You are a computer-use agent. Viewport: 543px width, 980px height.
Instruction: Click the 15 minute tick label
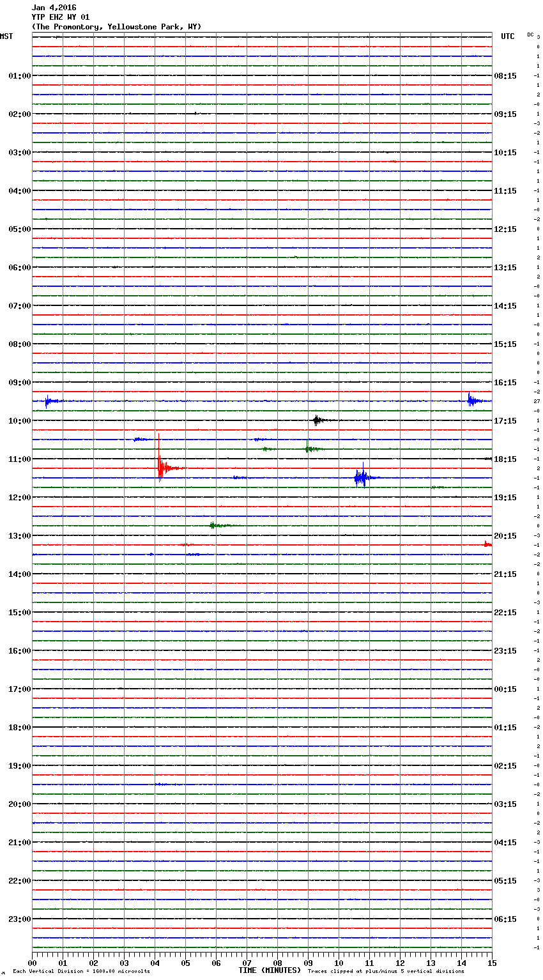(x=491, y=963)
